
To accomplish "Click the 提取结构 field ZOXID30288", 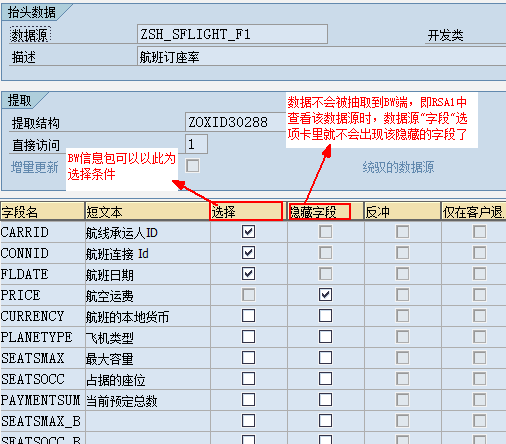I will 235,122.
